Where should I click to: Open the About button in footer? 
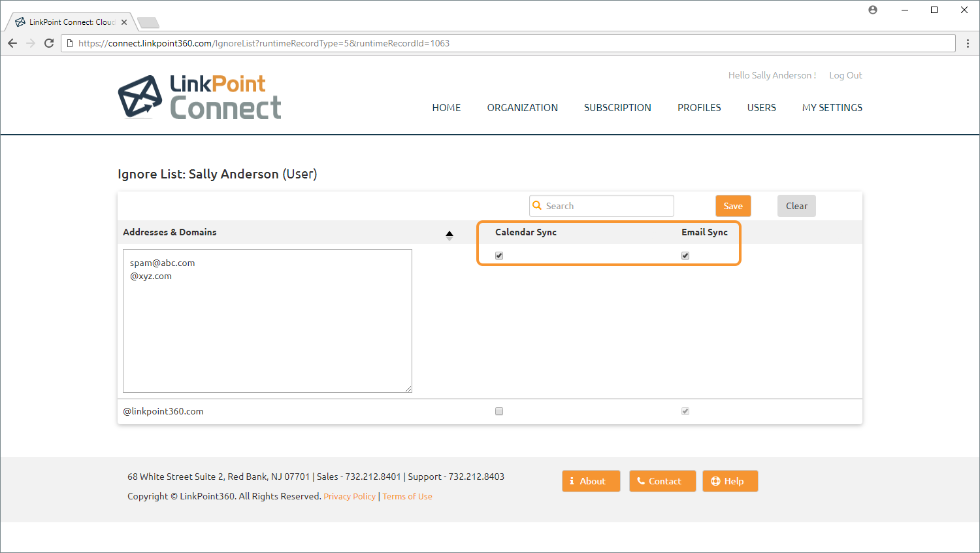pos(591,481)
